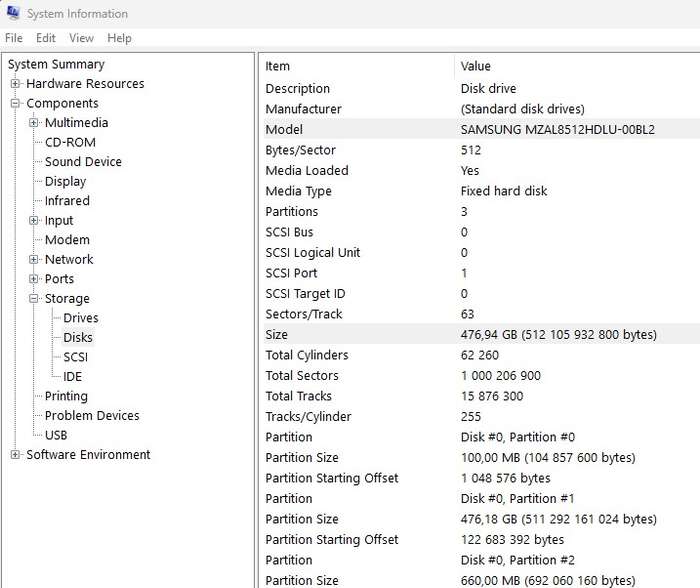Select Modem in the tree
The image size is (700, 588).
[x=67, y=240]
